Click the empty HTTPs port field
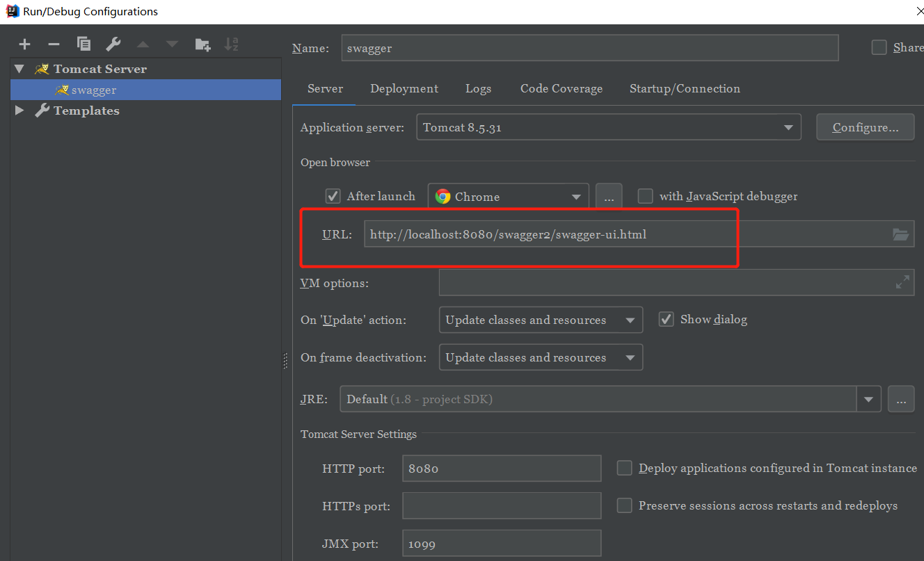 pos(502,505)
